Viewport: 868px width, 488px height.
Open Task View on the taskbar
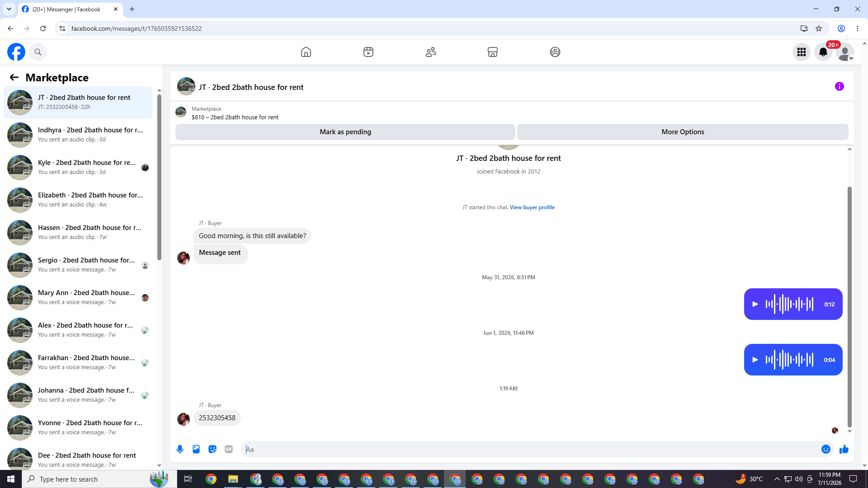[x=188, y=479]
